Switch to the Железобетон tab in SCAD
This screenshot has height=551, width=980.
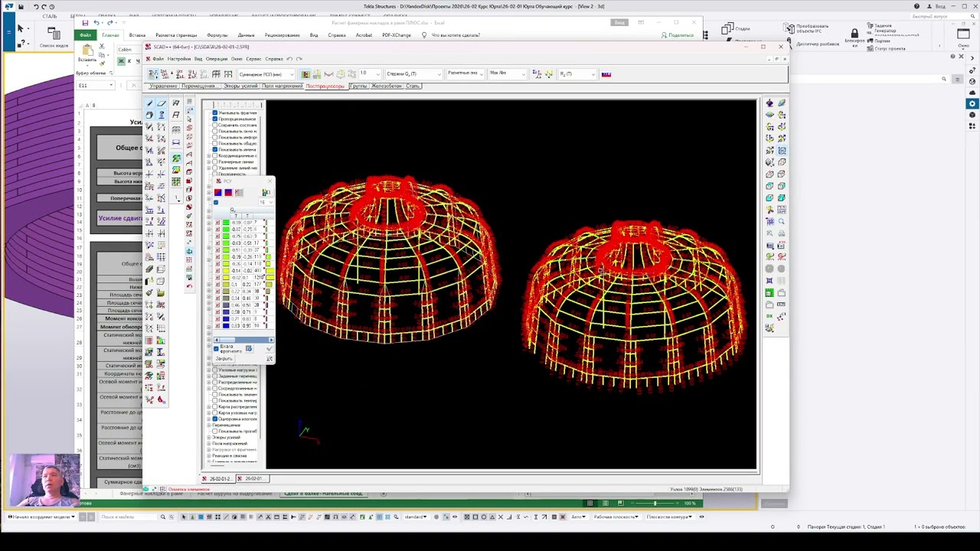386,86
